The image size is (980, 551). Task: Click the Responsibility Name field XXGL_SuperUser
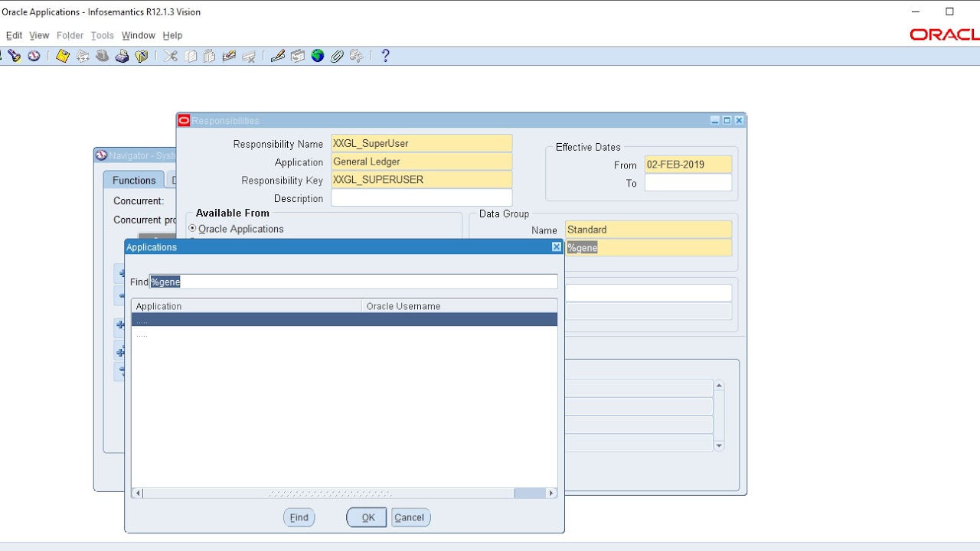pos(422,143)
